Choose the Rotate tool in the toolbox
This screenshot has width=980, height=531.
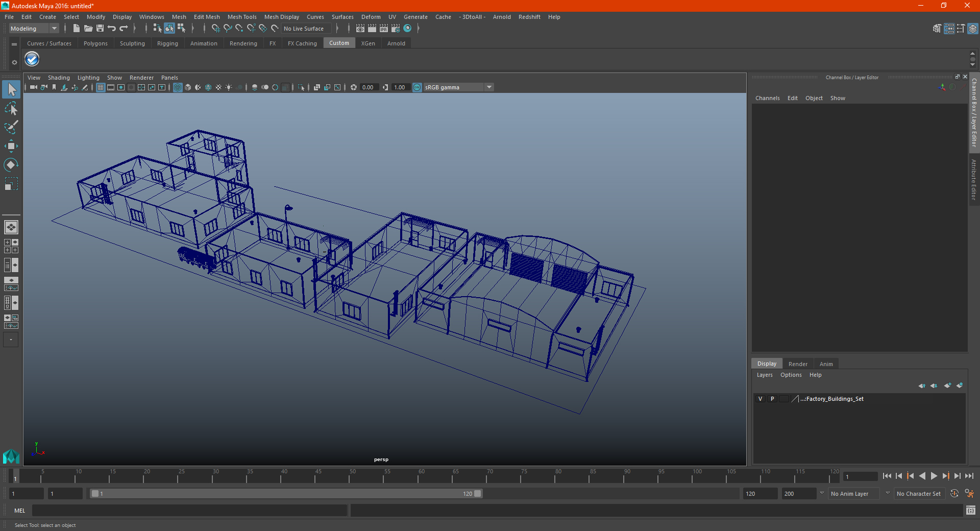click(11, 165)
